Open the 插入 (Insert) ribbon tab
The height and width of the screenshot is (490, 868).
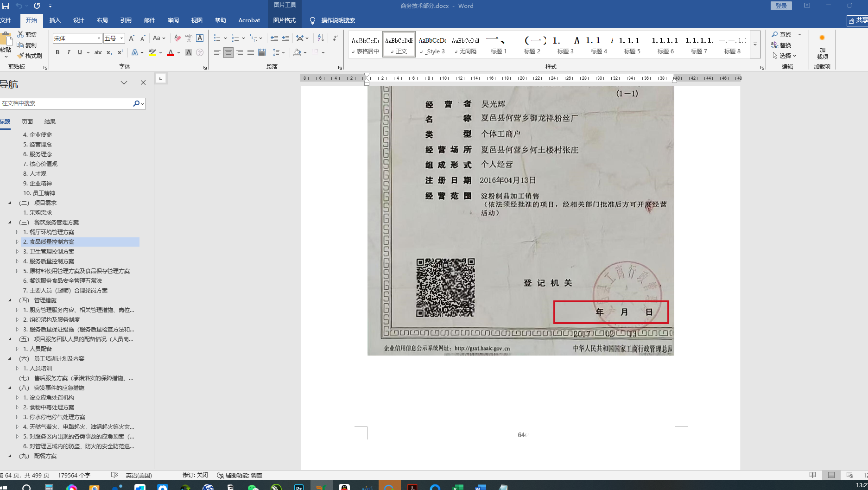pos(55,20)
